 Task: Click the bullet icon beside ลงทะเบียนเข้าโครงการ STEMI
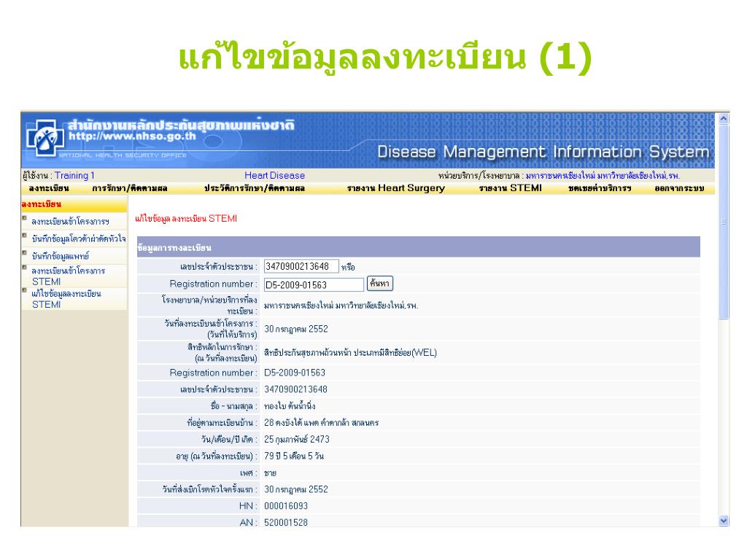coord(24,268)
